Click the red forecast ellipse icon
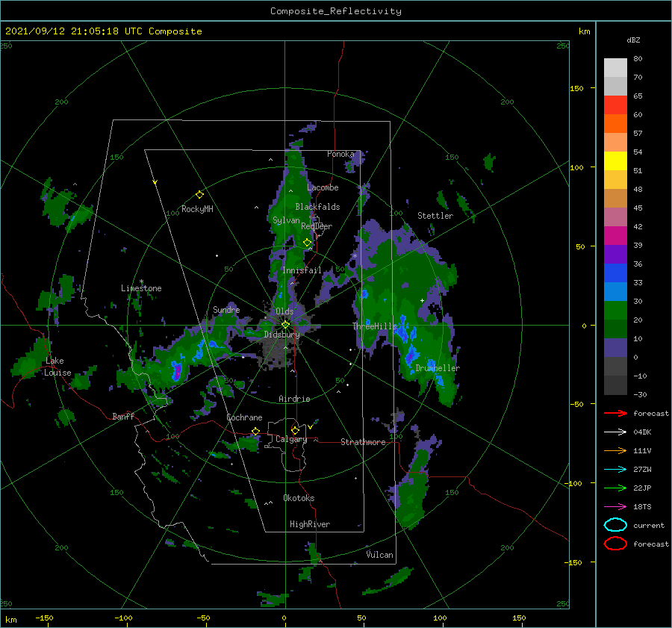Screen dimensions: 672x628 (x=615, y=544)
